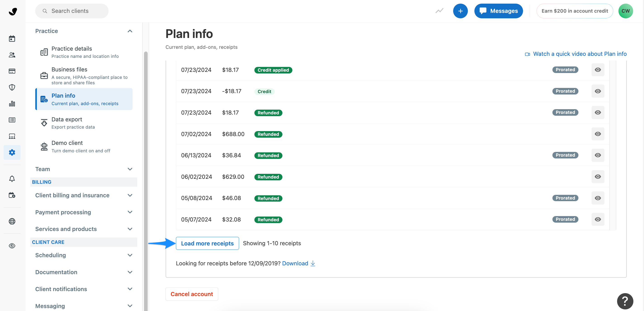Click Prorated badge on -$18.17 Credit row

pos(565,91)
